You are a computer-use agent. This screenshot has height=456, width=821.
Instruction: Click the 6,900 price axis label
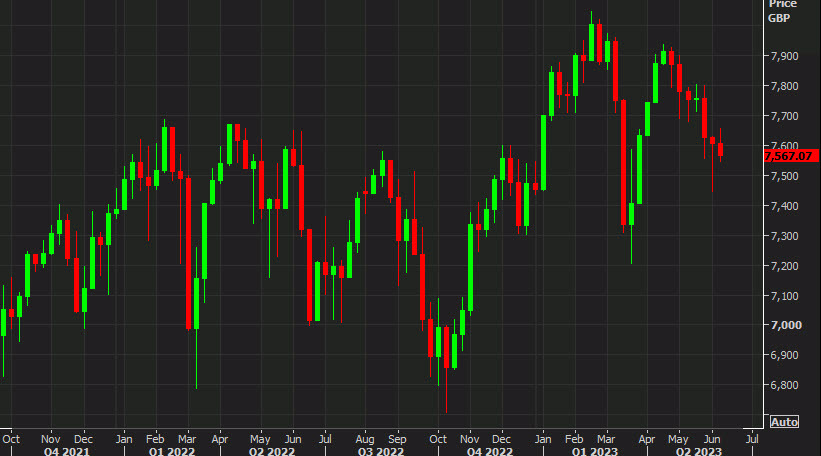point(784,355)
